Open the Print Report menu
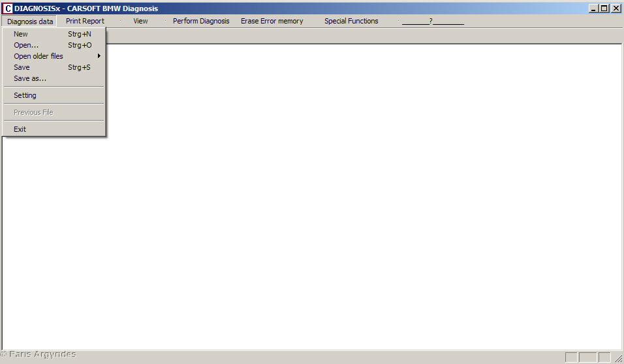Image resolution: width=624 pixels, height=364 pixels. click(85, 21)
